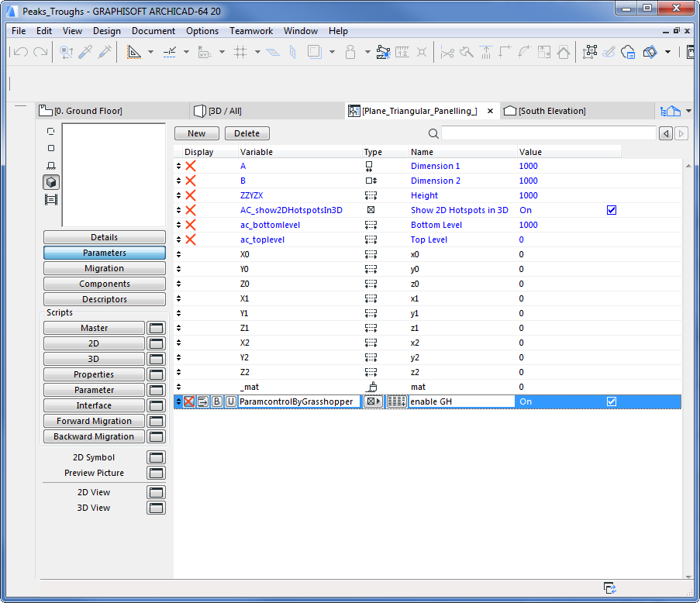This screenshot has height=603, width=700.
Task: Click Bold button in ParamcontrolByGrasshopper row
Action: [217, 401]
